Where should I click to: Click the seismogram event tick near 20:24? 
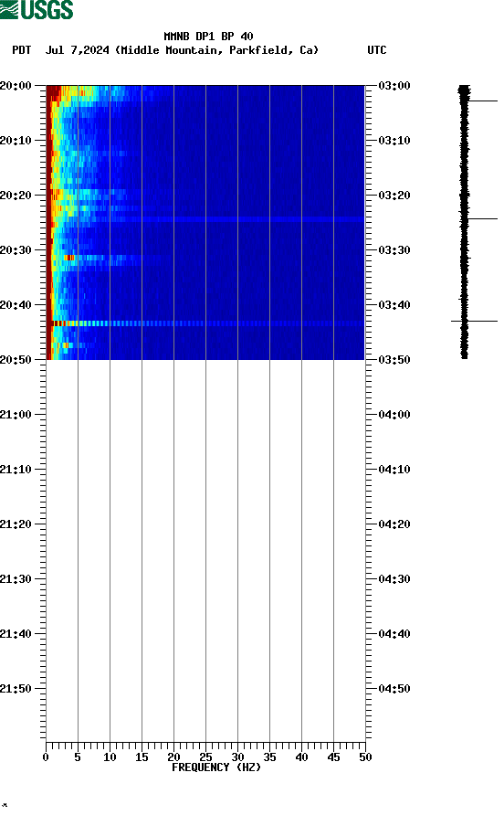tap(480, 218)
